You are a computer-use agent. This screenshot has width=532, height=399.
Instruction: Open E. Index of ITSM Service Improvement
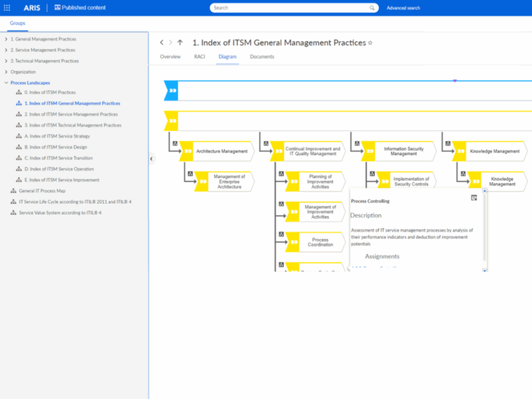click(62, 180)
